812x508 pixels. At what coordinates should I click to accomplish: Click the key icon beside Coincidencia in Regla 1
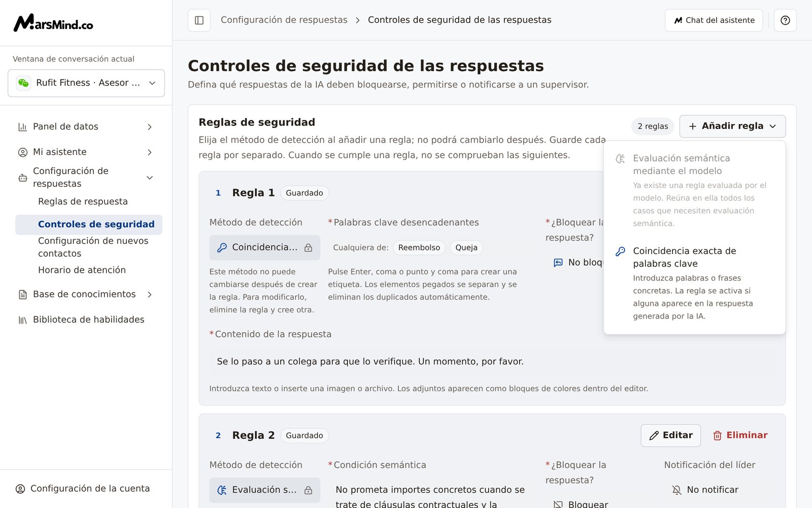pyautogui.click(x=222, y=247)
